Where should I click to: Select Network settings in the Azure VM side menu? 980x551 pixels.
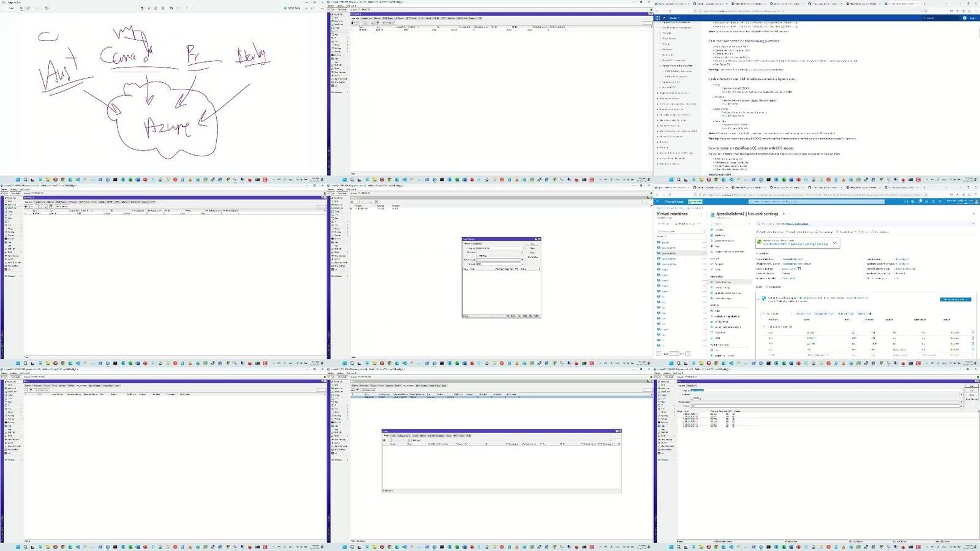[731, 282]
